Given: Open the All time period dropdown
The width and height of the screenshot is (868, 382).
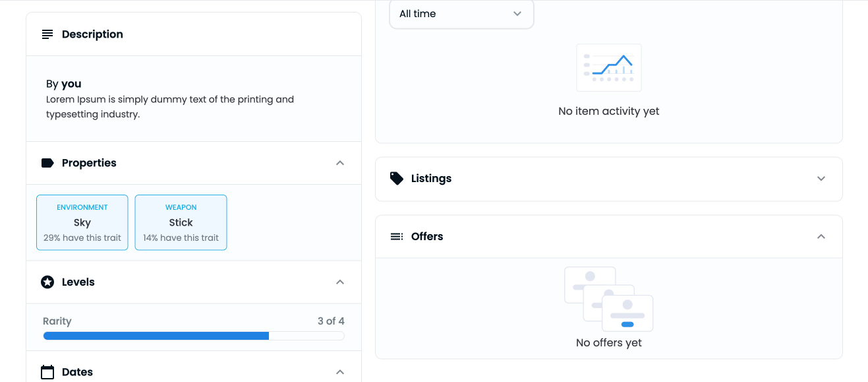Looking at the screenshot, I should click(461, 14).
